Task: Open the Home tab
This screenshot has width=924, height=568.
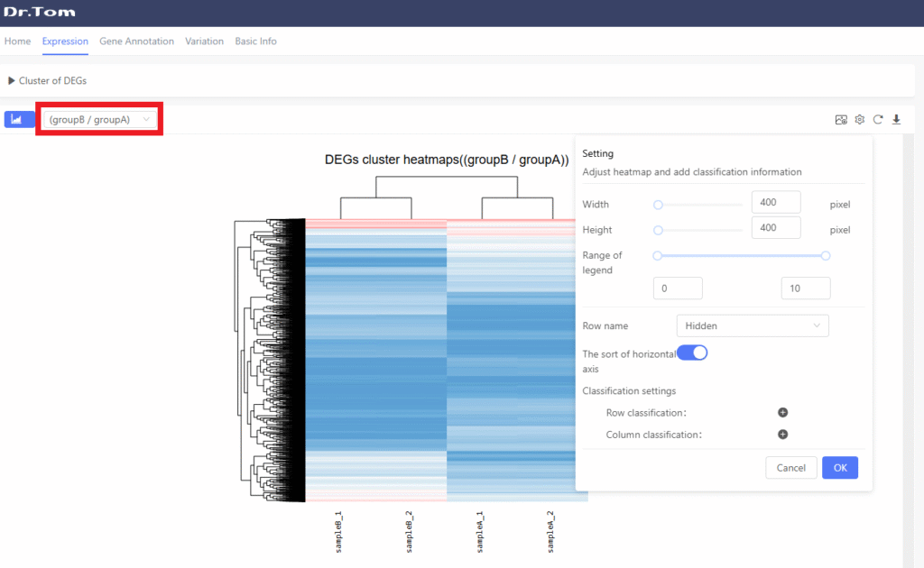Action: point(17,41)
